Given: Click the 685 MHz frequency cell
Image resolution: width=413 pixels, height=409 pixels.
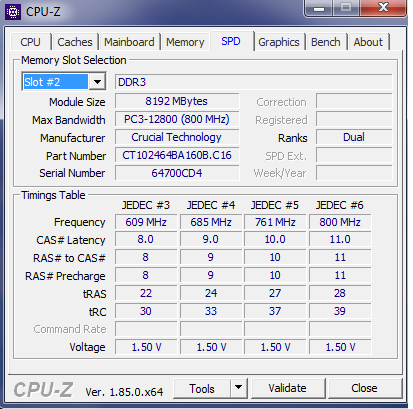Looking at the screenshot, I should 211,222.
